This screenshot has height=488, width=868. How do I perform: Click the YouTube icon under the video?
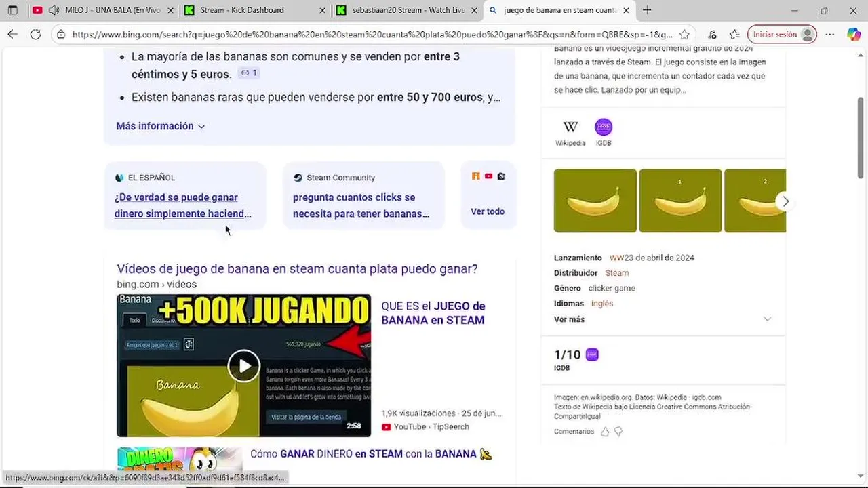(x=386, y=427)
